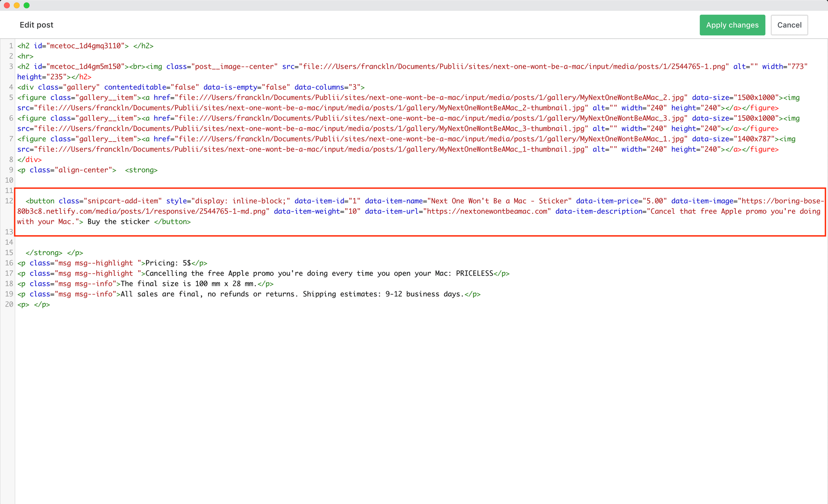
Task: Click the data-item-name value "Next One Won't Be a Mac - Sticker"
Action: pos(499,201)
